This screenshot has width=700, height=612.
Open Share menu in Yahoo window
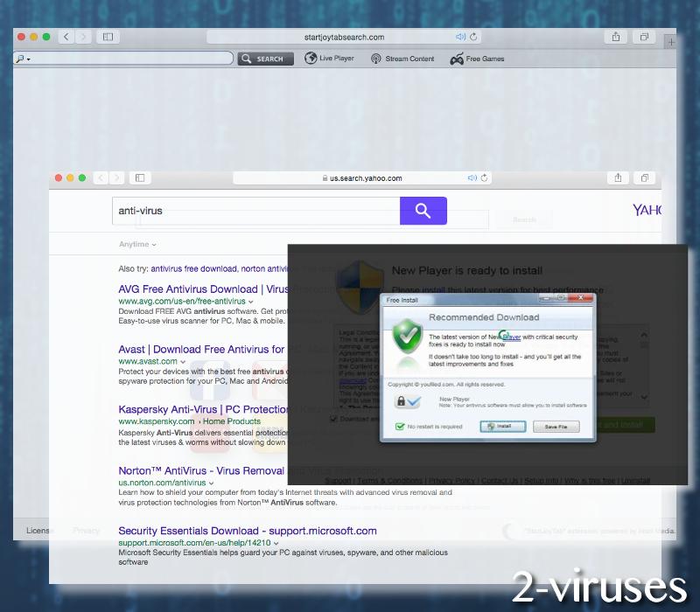tap(618, 178)
